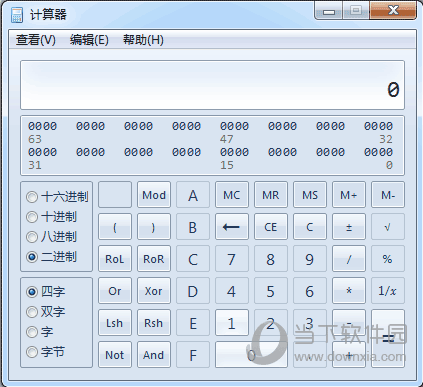Click the Mod button
Viewport: 423px width, 387px height.
coord(154,195)
